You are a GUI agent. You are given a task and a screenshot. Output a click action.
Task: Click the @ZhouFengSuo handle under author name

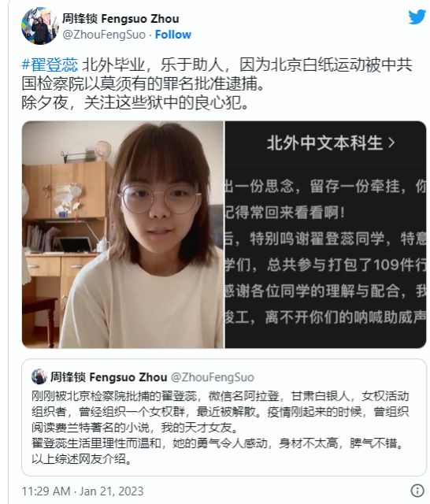pos(104,35)
